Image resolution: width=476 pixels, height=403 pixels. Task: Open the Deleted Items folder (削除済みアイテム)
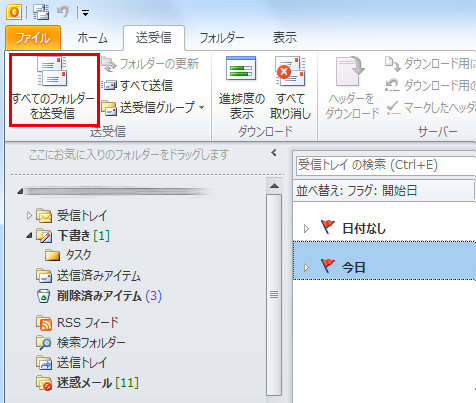(x=109, y=296)
